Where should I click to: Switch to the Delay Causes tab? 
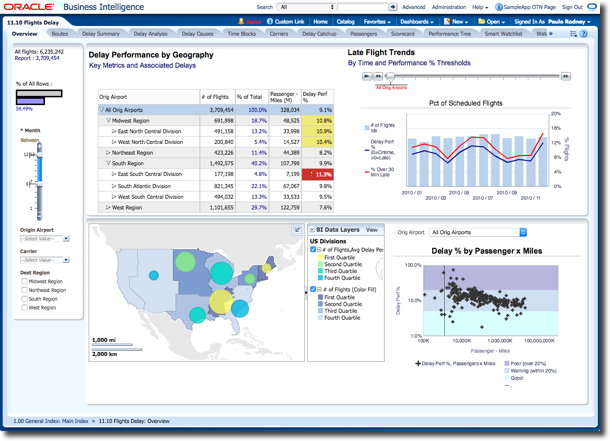[x=198, y=33]
